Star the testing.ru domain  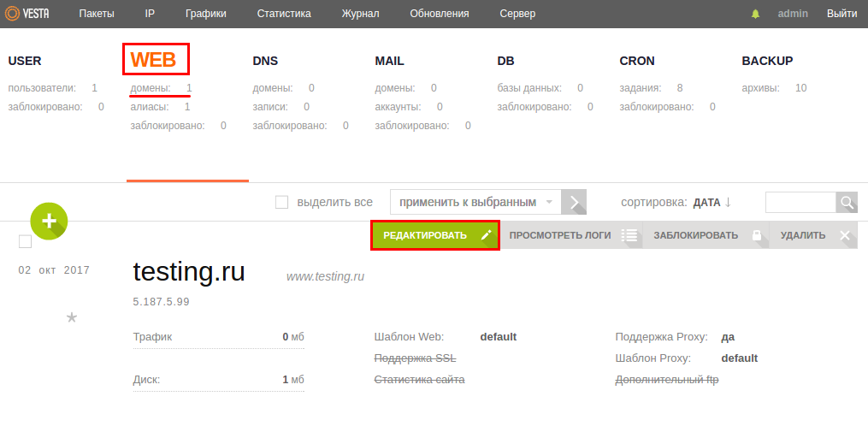click(x=72, y=317)
